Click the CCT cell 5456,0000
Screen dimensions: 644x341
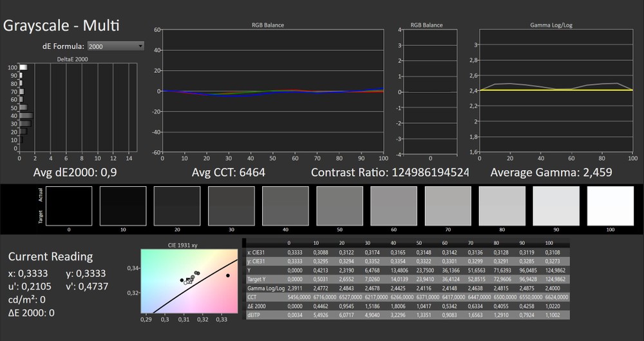[299, 297]
